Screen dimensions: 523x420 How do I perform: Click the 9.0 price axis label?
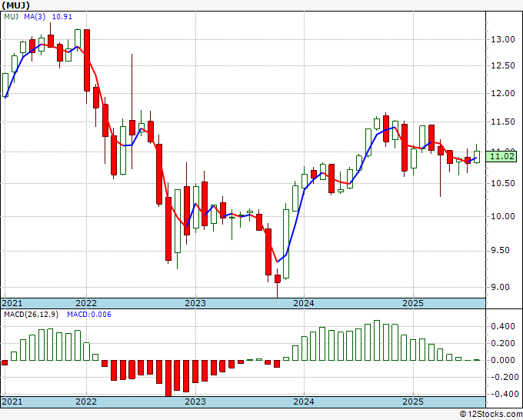pyautogui.click(x=501, y=287)
